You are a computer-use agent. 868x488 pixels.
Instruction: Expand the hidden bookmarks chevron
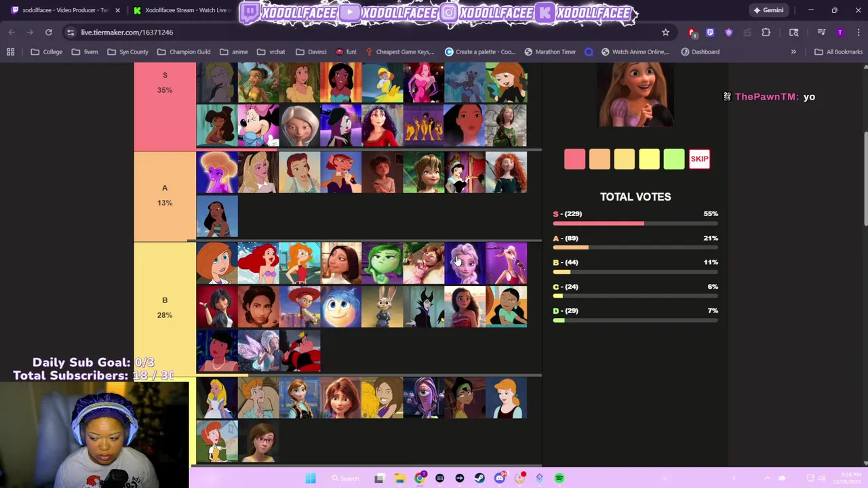coord(793,52)
